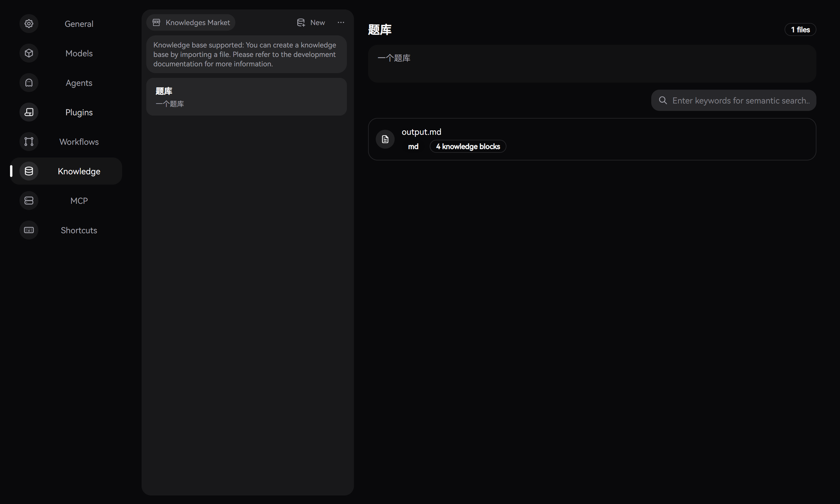Click the 1 files count badge
The height and width of the screenshot is (504, 840).
pos(800,29)
